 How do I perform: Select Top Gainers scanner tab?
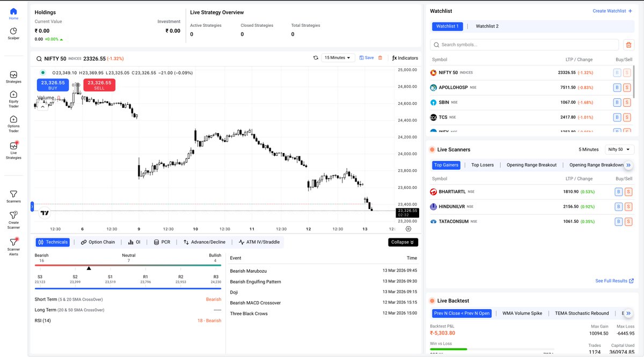click(446, 165)
